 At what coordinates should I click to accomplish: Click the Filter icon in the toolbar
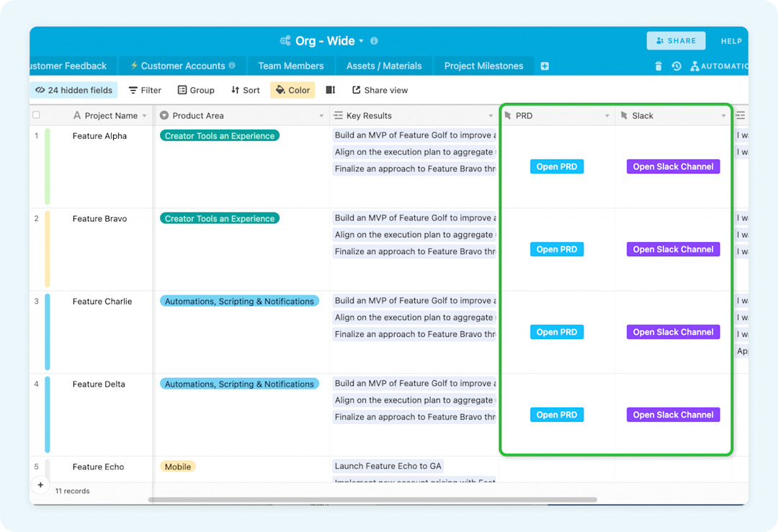(133, 90)
